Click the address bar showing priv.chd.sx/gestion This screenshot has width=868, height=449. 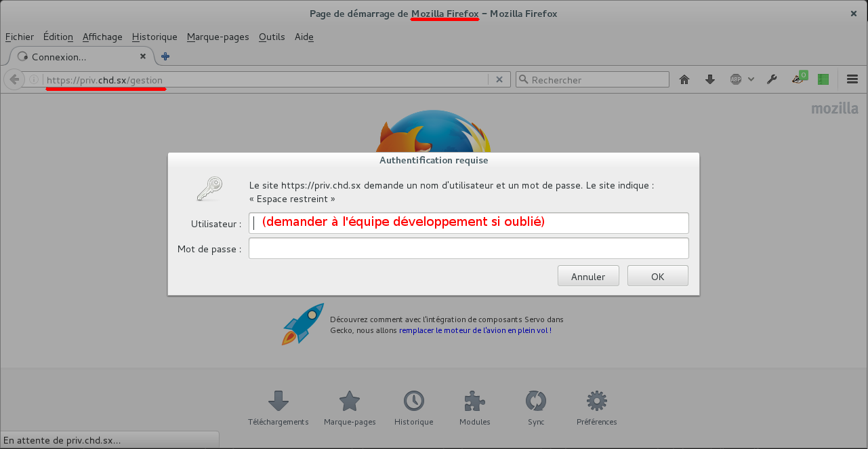pos(266,79)
